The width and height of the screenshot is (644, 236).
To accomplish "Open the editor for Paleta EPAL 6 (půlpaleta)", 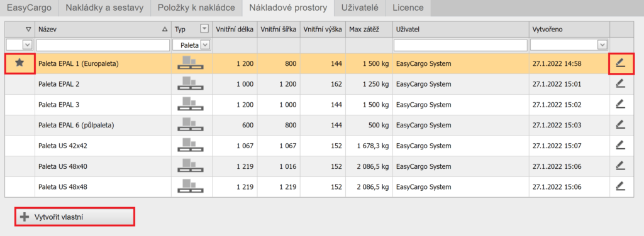I will (x=620, y=124).
